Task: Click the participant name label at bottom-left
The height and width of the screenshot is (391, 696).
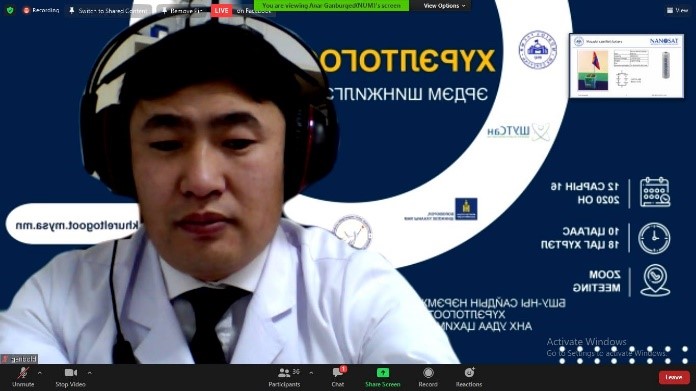Action: [20, 359]
